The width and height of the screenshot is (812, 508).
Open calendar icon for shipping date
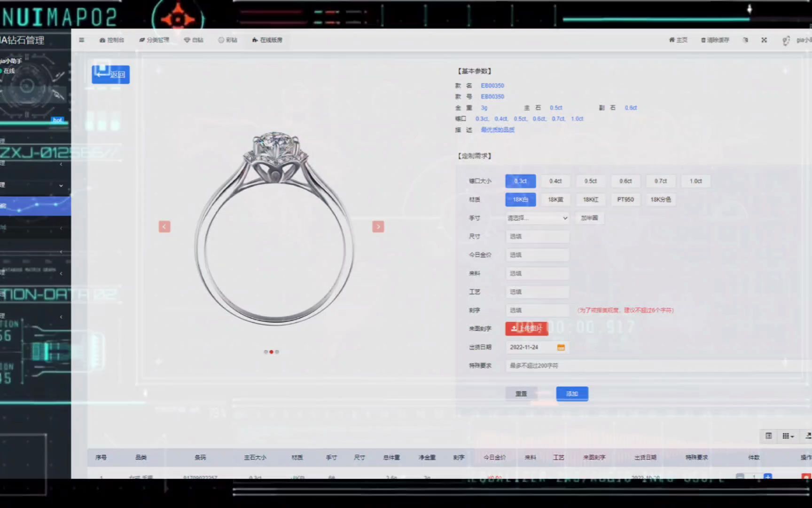click(561, 347)
